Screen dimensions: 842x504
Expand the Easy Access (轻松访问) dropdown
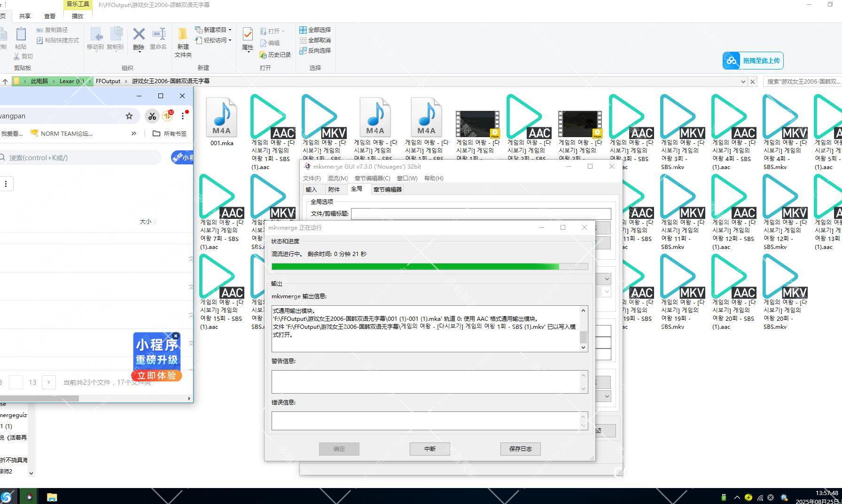(x=216, y=40)
